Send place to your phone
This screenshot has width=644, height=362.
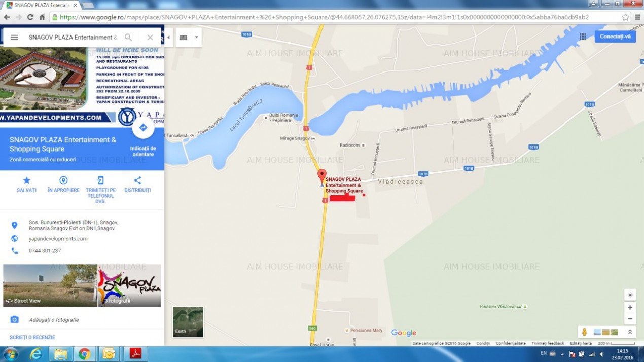[x=100, y=190]
